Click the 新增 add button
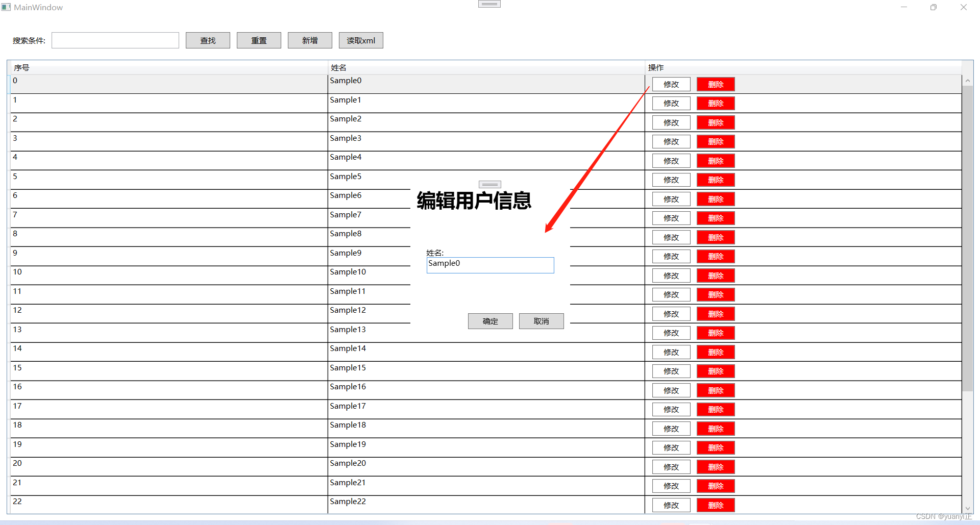 (x=310, y=40)
